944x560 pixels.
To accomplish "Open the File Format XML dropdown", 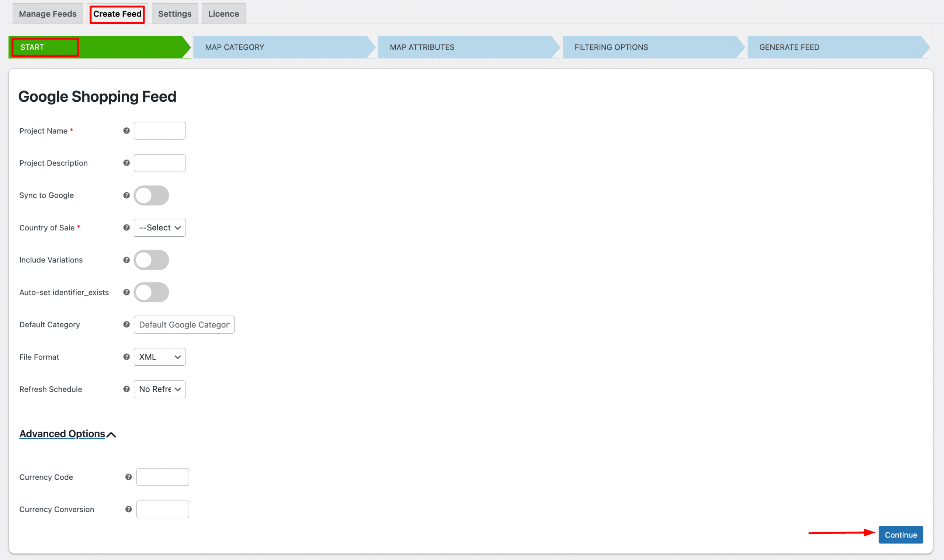I will click(160, 357).
